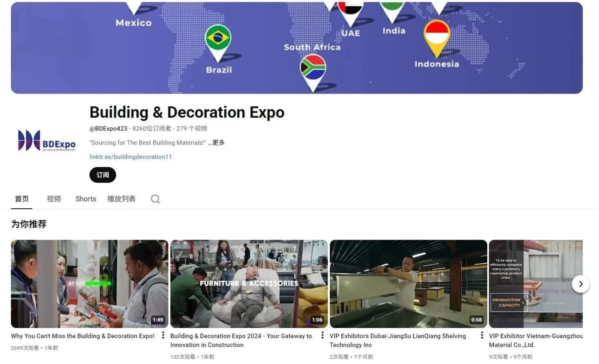The image size is (599, 364).
Task: Open three-dot menu for Dubai exhibitor video
Action: click(482, 335)
